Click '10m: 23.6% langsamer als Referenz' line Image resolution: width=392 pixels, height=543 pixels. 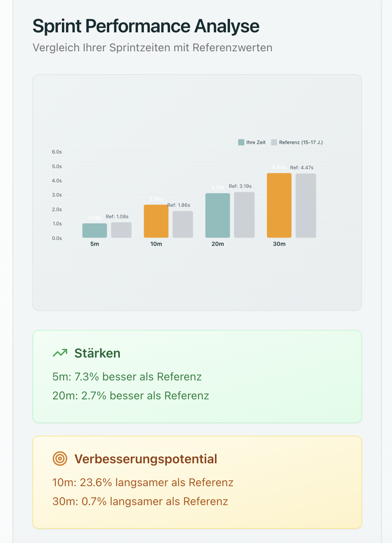click(x=143, y=483)
